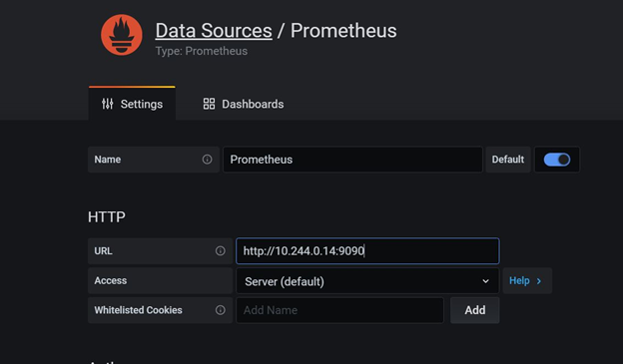Click the Access dropdown chevron arrow
Image resolution: width=623 pixels, height=364 pixels.
[x=485, y=281]
